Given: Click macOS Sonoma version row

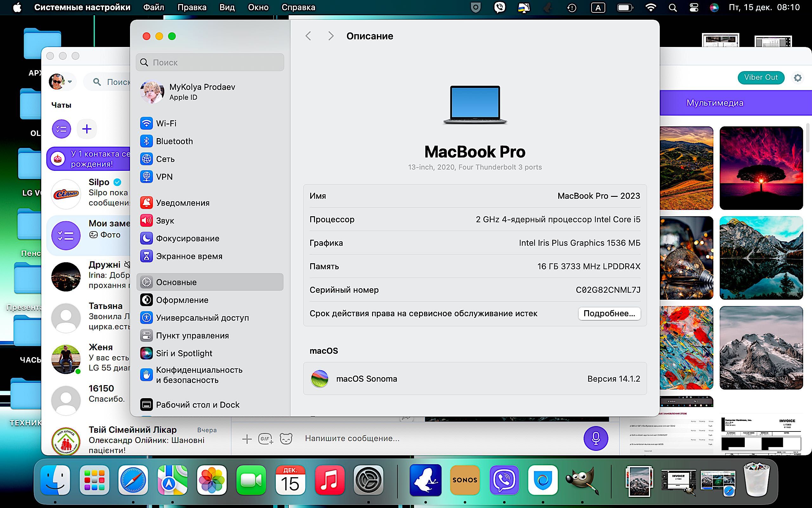Looking at the screenshot, I should click(x=475, y=379).
